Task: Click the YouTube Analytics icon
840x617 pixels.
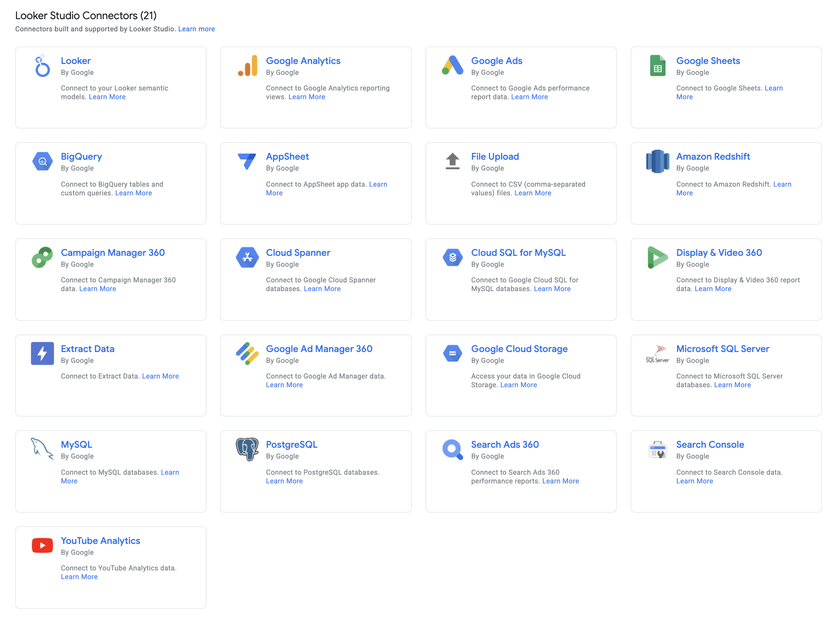Action: [42, 546]
